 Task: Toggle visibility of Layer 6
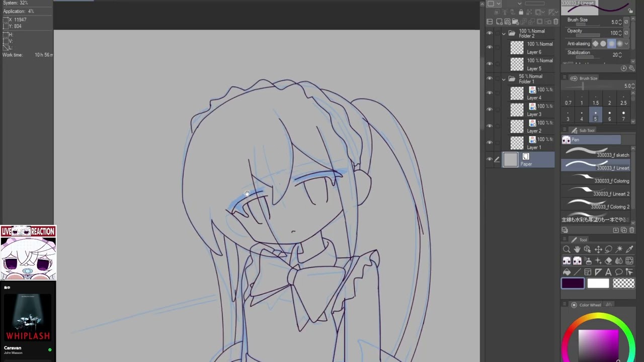(490, 48)
